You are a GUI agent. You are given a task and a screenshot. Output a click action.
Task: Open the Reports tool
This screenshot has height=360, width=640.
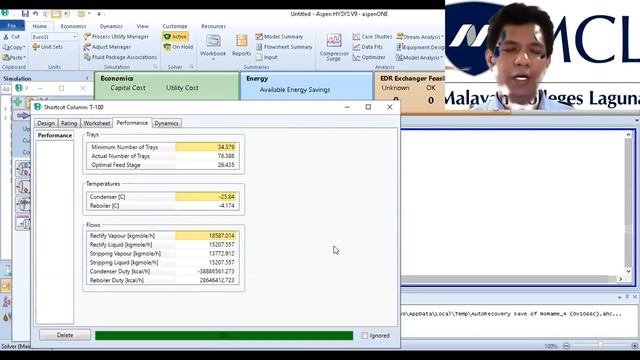pos(241,45)
